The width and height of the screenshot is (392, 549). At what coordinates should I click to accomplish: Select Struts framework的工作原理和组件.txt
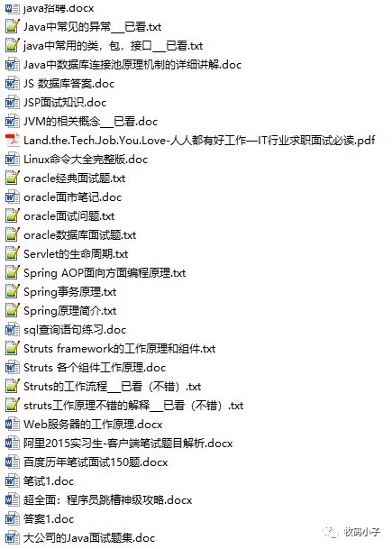click(119, 349)
